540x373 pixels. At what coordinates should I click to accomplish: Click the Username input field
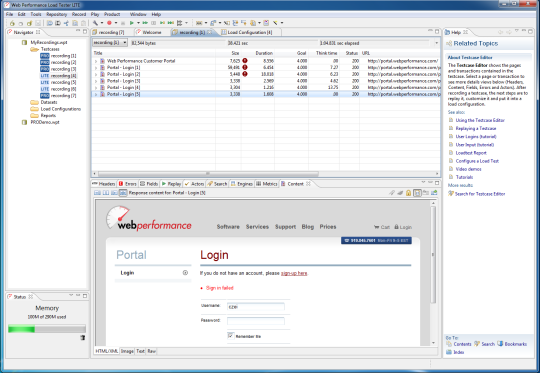tap(256, 307)
